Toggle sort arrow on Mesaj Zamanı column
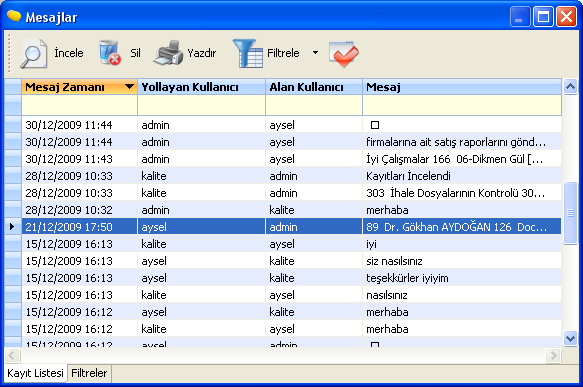This screenshot has height=387, width=583. pos(129,87)
